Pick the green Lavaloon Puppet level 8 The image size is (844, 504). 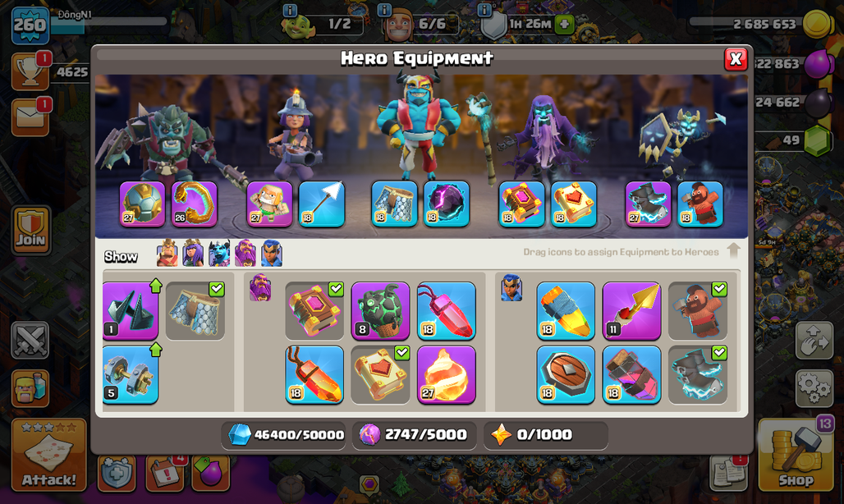381,311
